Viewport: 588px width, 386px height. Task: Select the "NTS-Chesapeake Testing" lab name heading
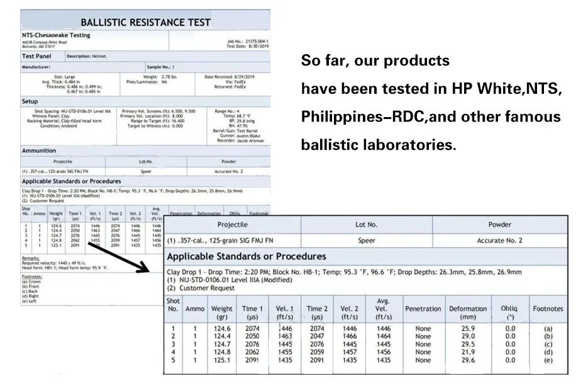56,35
